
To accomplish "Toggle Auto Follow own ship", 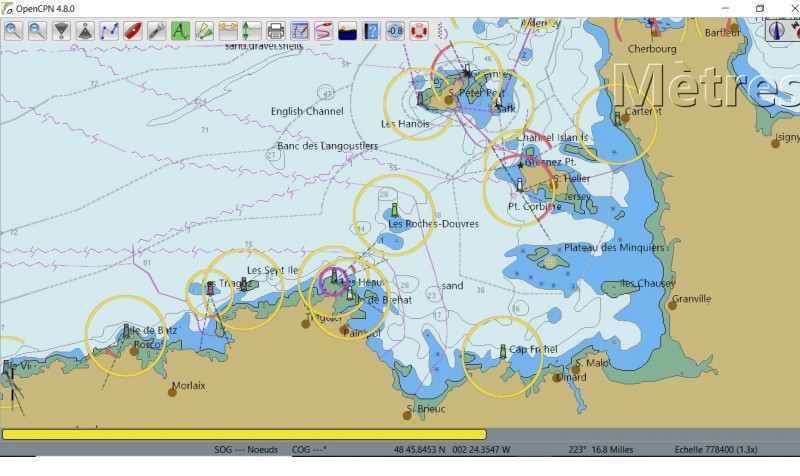I will (x=133, y=30).
